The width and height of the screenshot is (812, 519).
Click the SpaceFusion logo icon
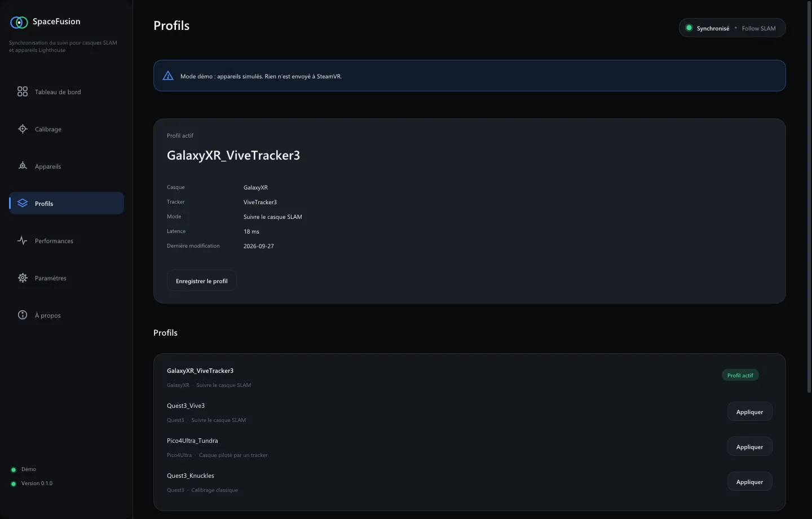(x=19, y=22)
